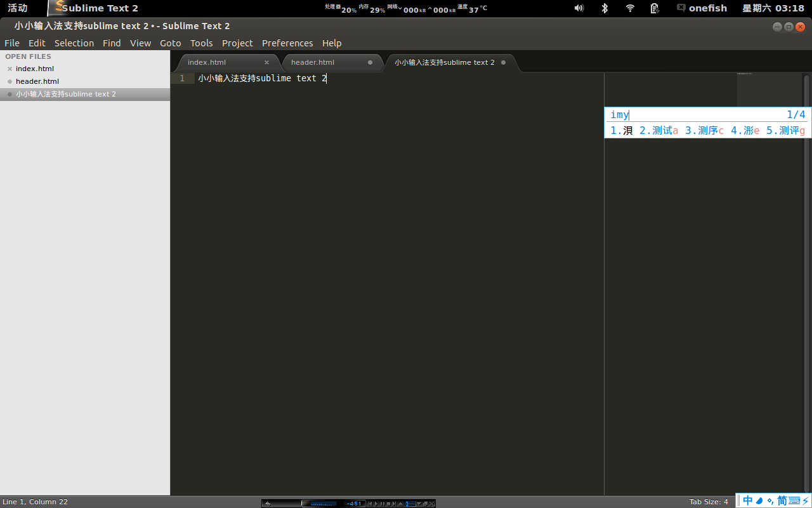
Task: Click media player time display -4:51
Action: [354, 504]
